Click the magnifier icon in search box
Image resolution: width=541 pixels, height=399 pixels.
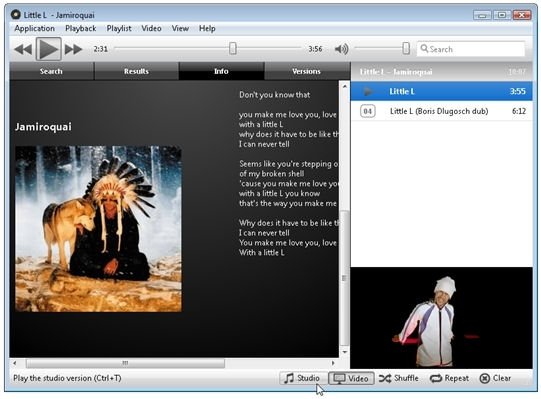click(424, 49)
